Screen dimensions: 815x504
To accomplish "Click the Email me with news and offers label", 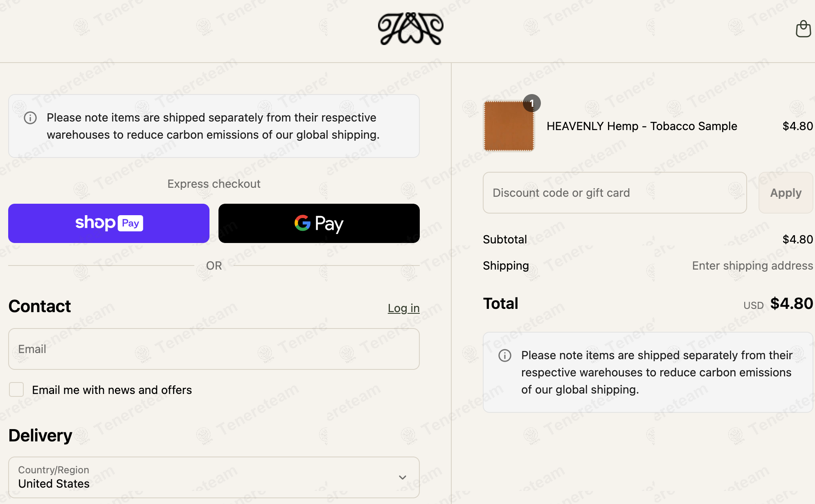I will [112, 390].
